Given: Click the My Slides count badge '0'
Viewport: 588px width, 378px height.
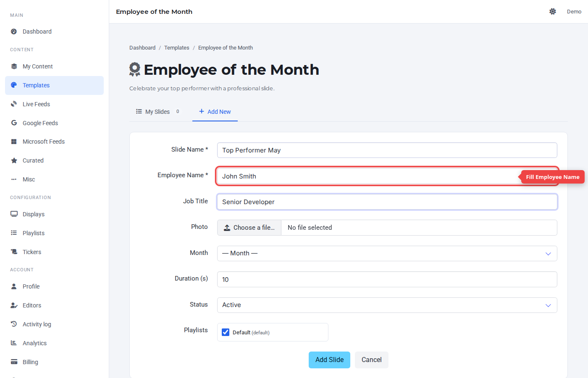Looking at the screenshot, I should tap(178, 111).
